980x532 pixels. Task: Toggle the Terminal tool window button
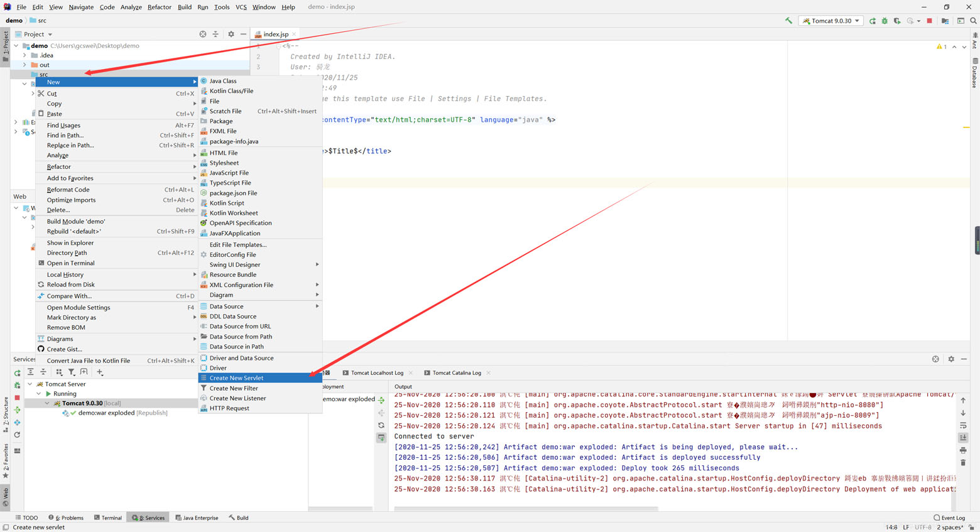pos(108,518)
